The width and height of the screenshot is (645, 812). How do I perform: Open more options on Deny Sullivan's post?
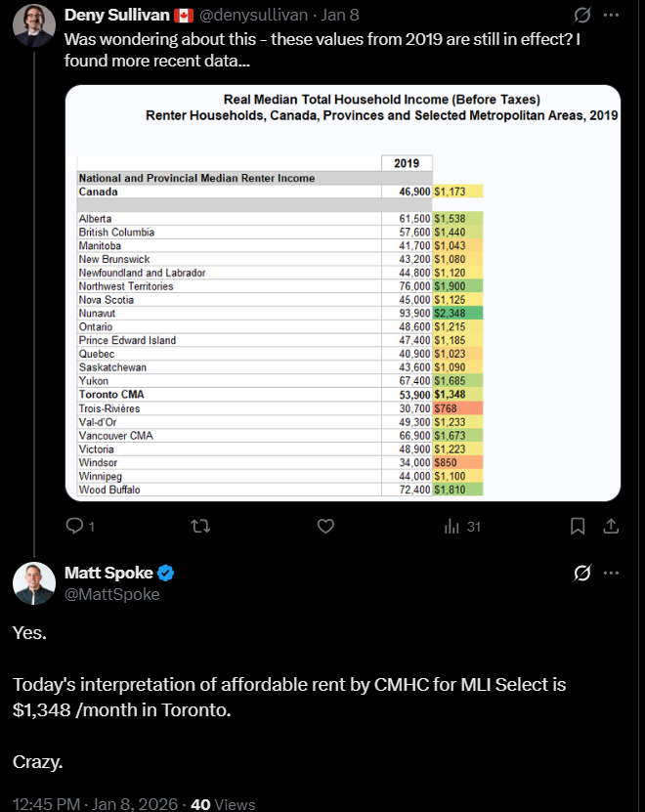pos(611,16)
